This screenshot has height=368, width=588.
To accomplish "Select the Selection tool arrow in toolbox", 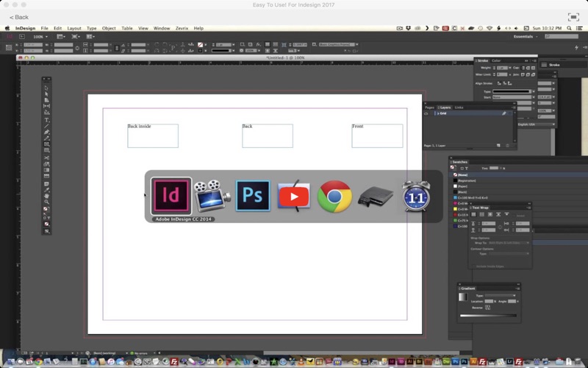I will [x=46, y=88].
